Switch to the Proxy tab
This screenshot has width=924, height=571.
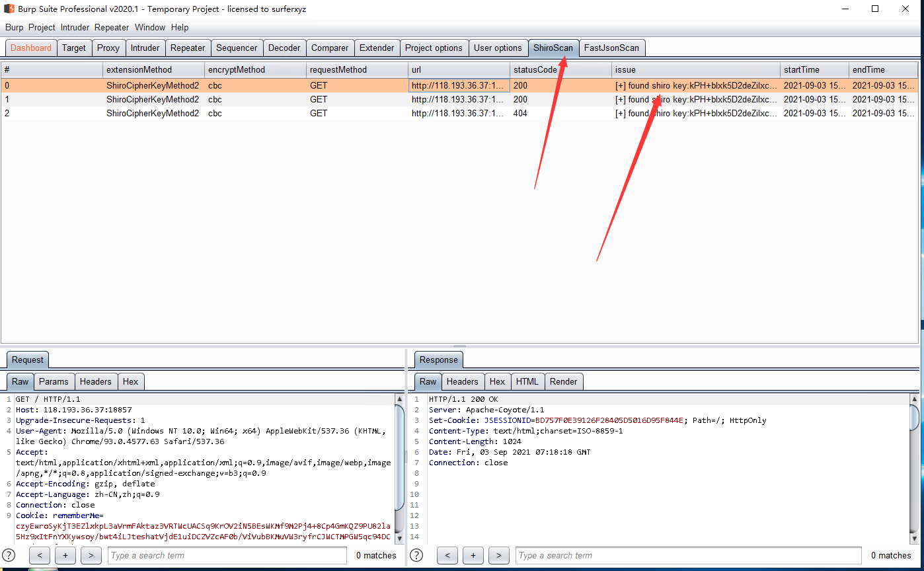tap(108, 48)
